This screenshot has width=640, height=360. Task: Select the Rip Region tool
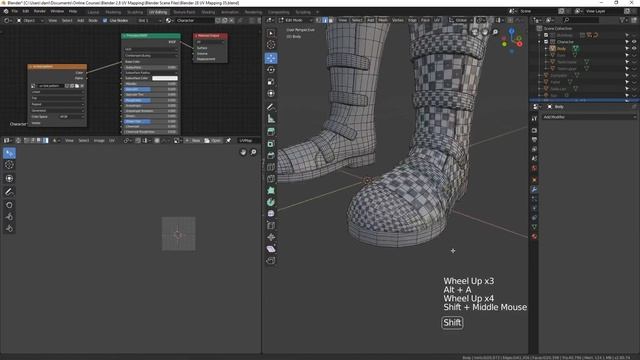tap(271, 261)
